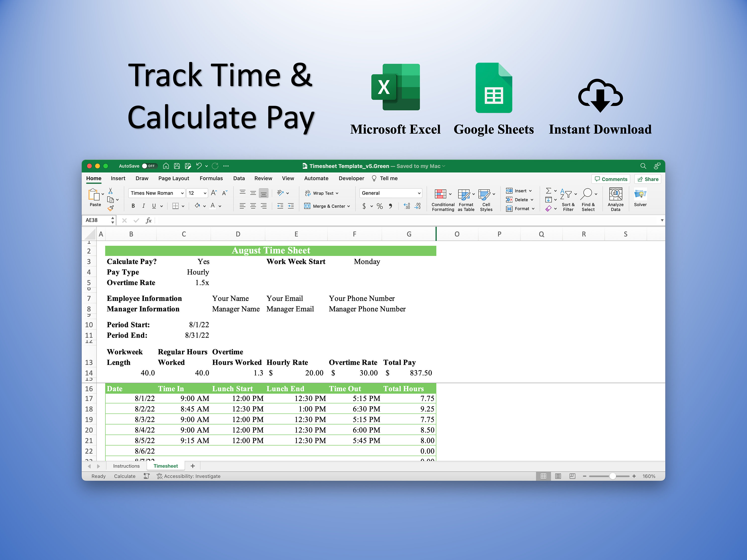Expand the Sort & Filter dropdown
The image size is (747, 560).
[x=576, y=194]
